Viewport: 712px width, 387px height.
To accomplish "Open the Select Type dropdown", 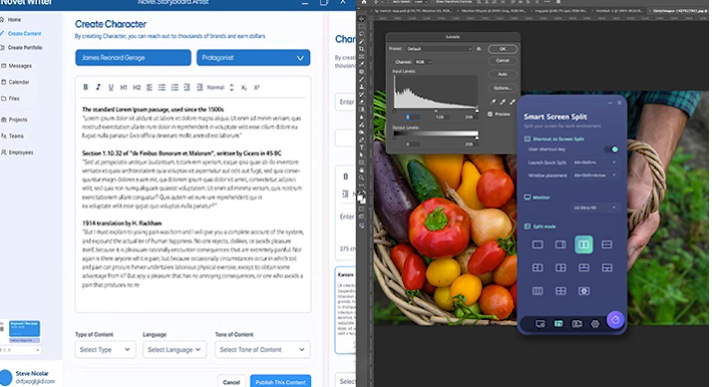I will click(x=105, y=349).
